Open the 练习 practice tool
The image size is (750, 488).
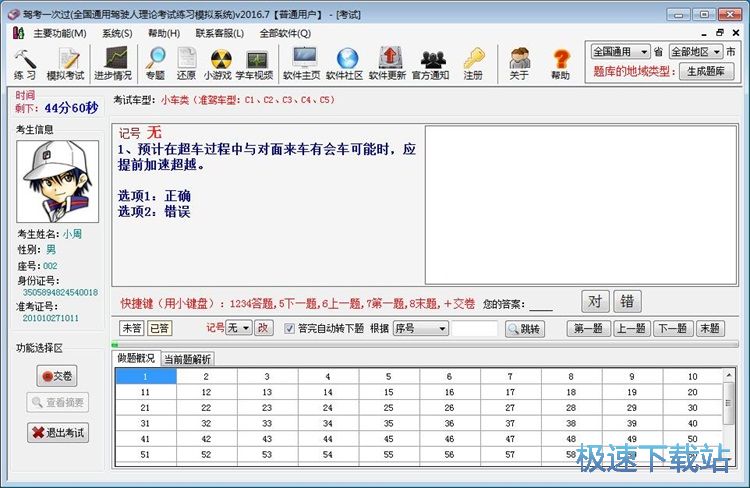coord(25,64)
